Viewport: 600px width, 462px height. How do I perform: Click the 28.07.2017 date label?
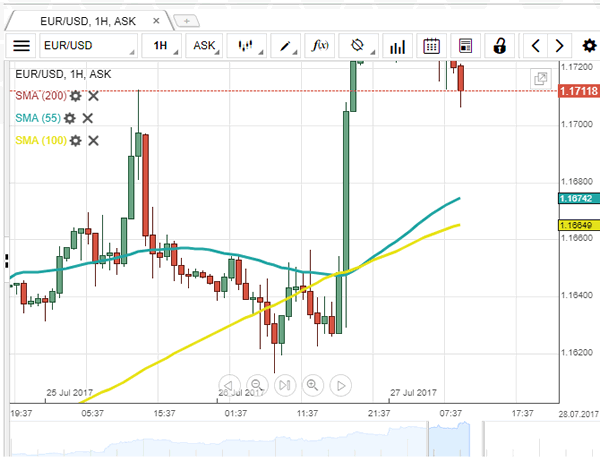pos(579,414)
